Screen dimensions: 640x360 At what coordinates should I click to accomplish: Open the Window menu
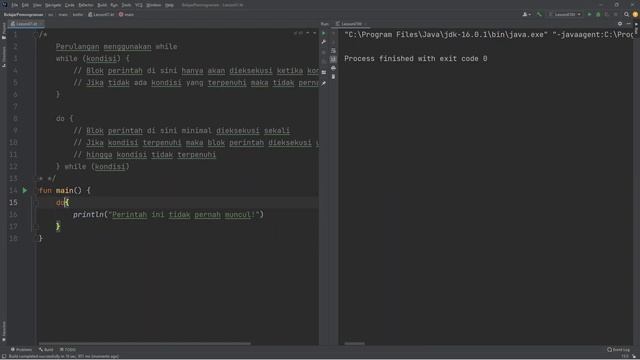coord(154,5)
